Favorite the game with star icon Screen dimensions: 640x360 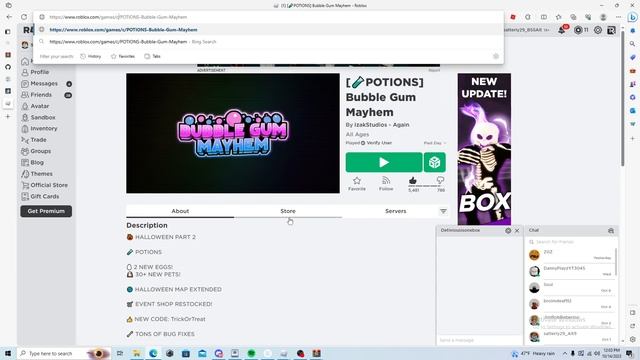click(357, 183)
